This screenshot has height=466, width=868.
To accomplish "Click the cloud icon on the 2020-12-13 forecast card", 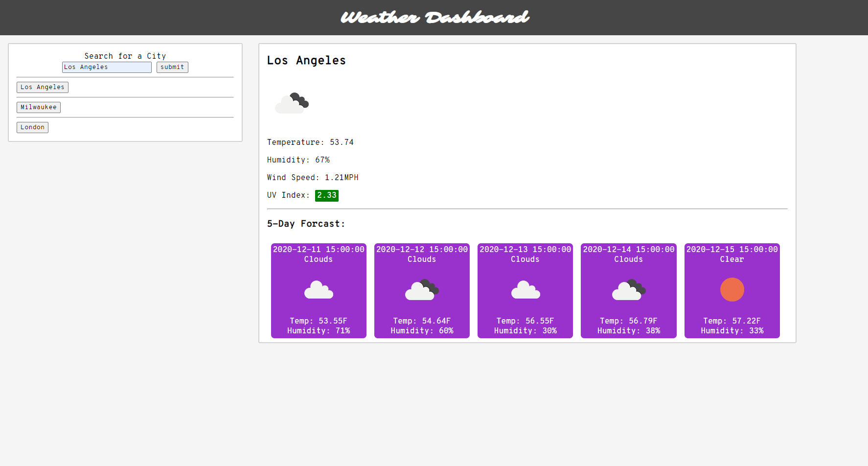I will pyautogui.click(x=525, y=290).
